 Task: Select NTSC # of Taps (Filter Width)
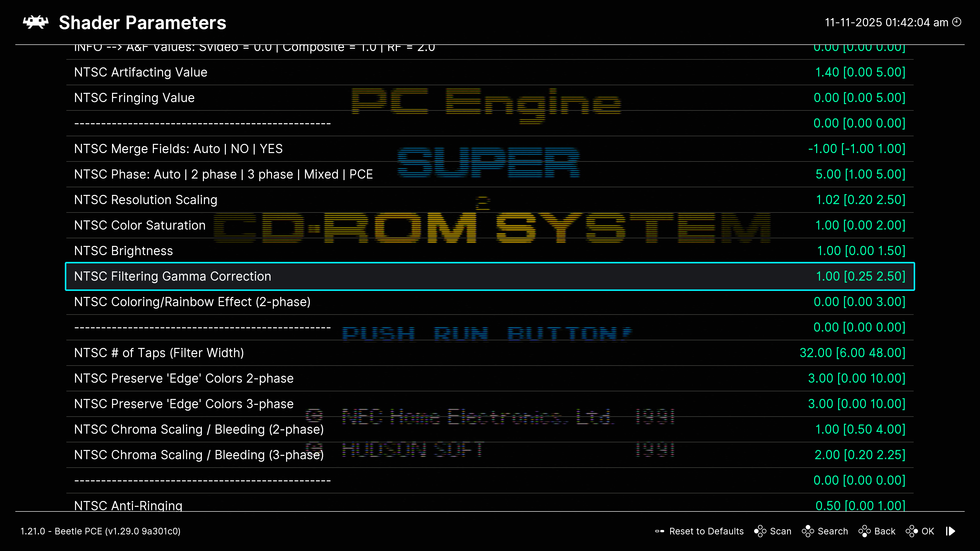[x=159, y=353]
